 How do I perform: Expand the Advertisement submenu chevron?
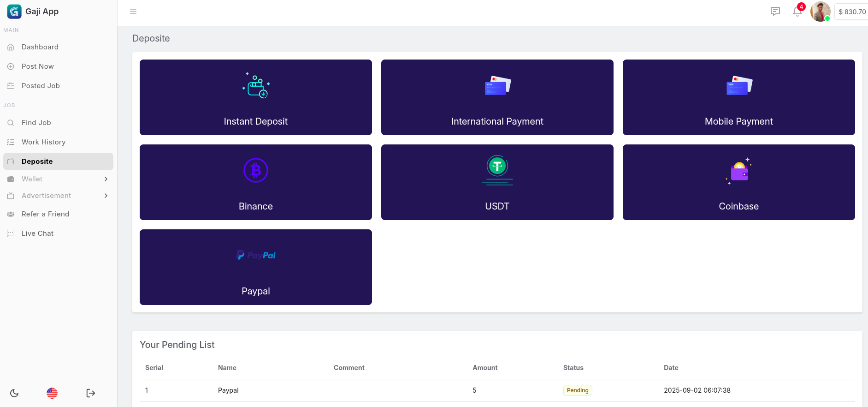click(106, 196)
